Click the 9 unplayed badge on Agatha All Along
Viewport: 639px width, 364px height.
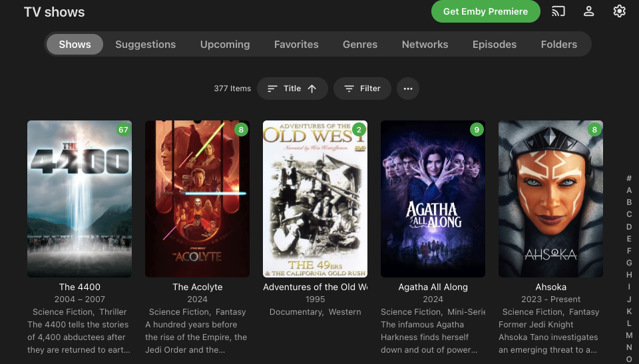(x=477, y=130)
